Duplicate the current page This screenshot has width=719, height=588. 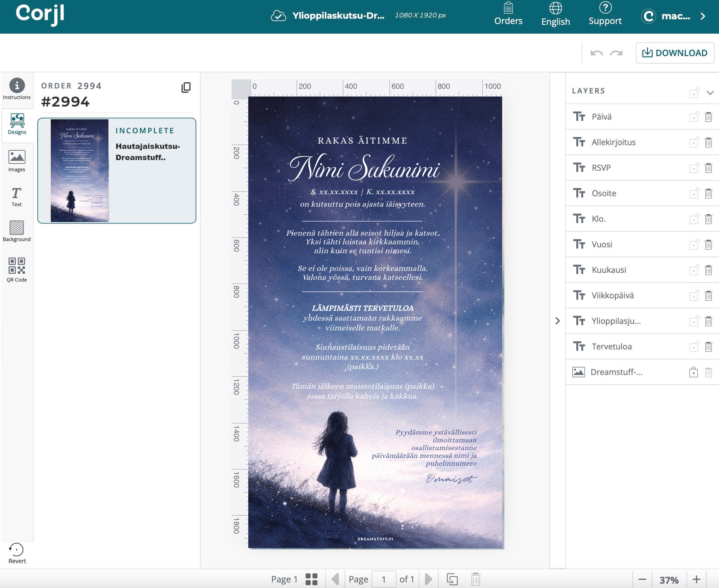tap(452, 579)
